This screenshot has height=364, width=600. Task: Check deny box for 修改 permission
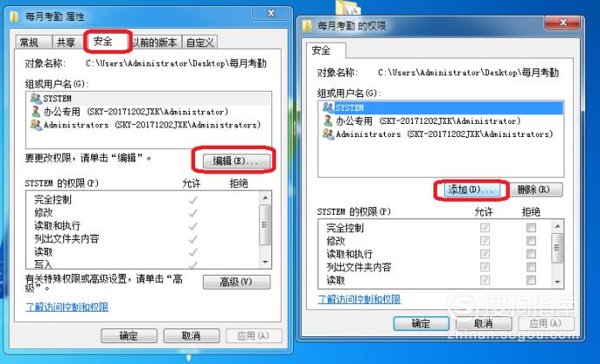(531, 241)
